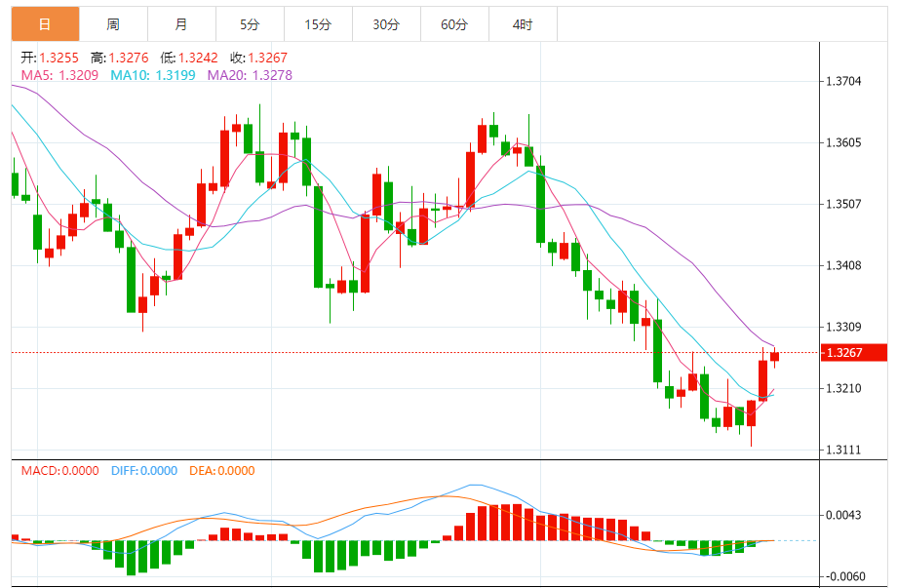This screenshot has width=897, height=588.
Task: Click the red current price label 1.3267
Action: (853, 352)
